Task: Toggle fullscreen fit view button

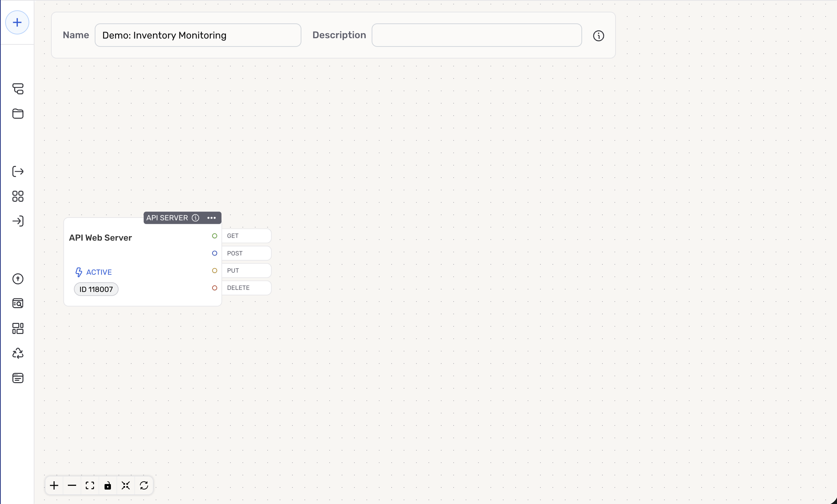Action: 90,485
